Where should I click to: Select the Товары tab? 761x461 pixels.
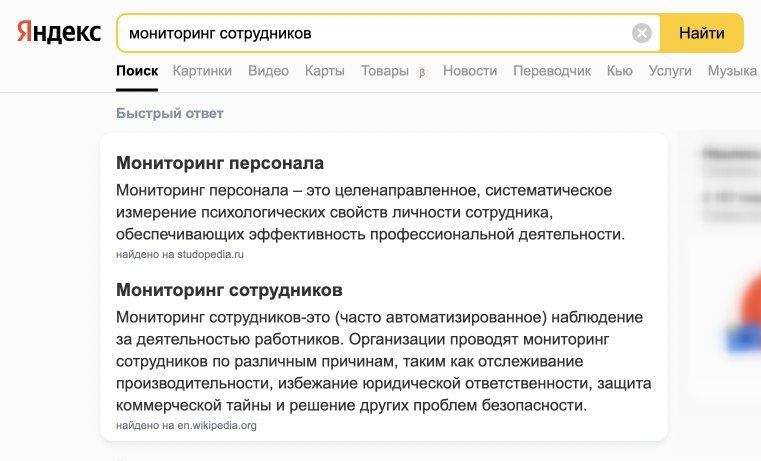click(x=385, y=71)
